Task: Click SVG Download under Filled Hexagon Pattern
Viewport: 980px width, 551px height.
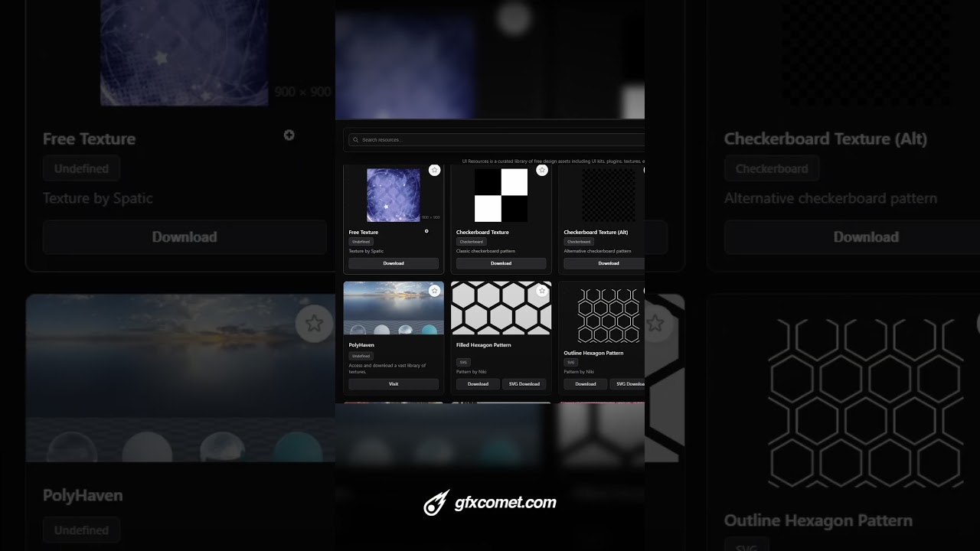Action: pyautogui.click(x=524, y=384)
